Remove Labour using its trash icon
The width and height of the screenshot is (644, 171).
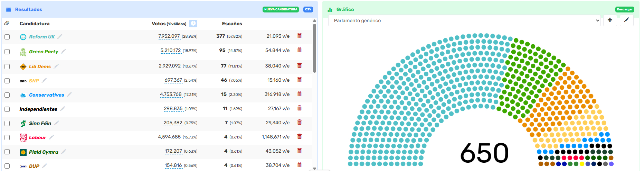click(x=300, y=137)
